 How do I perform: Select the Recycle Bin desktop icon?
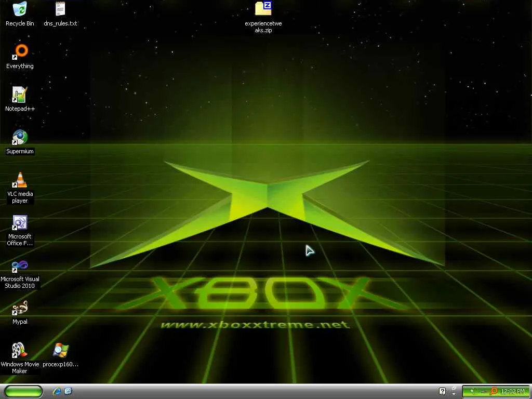click(20, 9)
